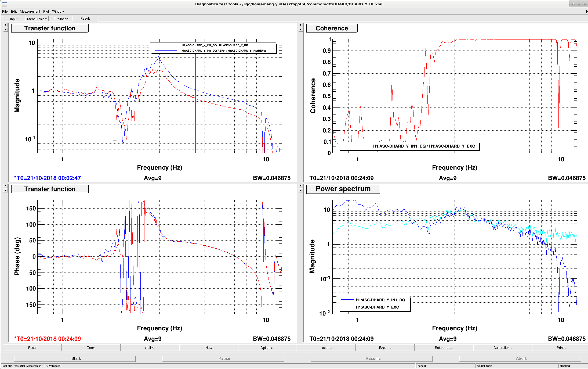The width and height of the screenshot is (588, 369).
Task: Click the up-arrow icon beside top-left Transfer function plot
Action: (x=5, y=30)
